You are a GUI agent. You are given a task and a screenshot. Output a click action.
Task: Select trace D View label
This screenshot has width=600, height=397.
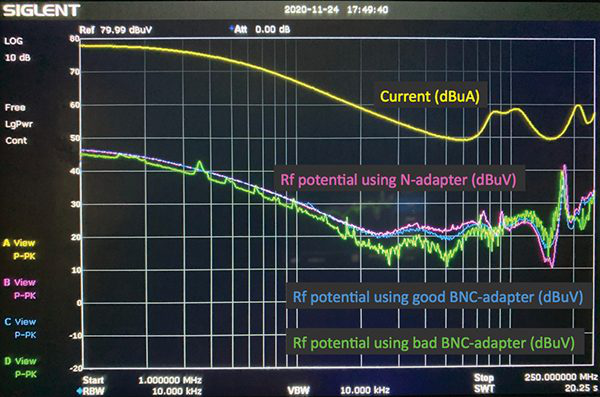click(20, 361)
